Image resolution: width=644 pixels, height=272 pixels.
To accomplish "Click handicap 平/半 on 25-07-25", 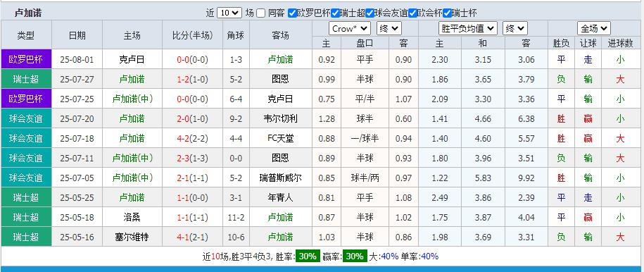I will click(365, 99).
